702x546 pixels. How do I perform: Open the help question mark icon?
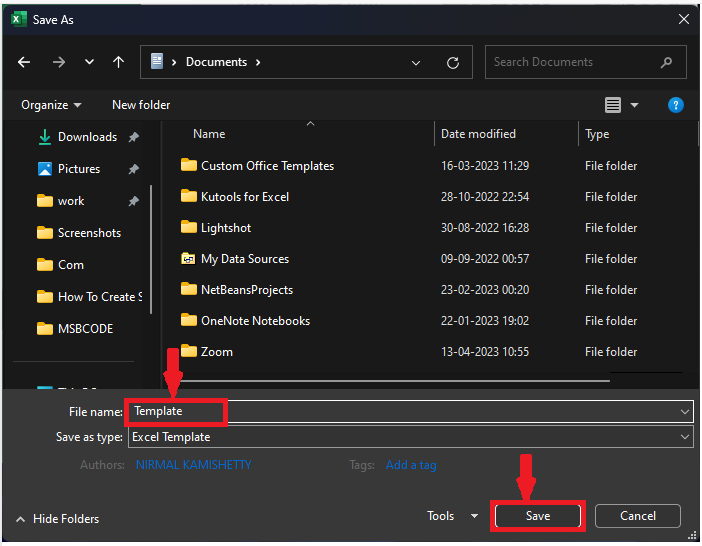(675, 105)
